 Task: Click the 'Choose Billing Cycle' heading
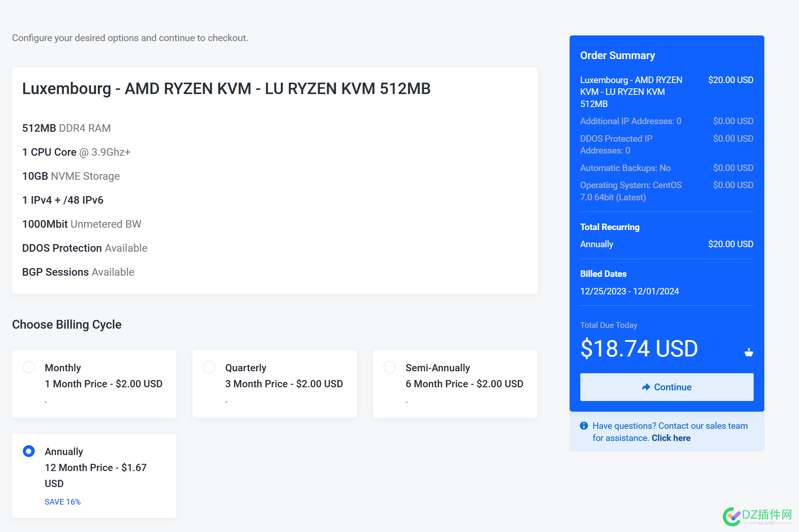[67, 324]
